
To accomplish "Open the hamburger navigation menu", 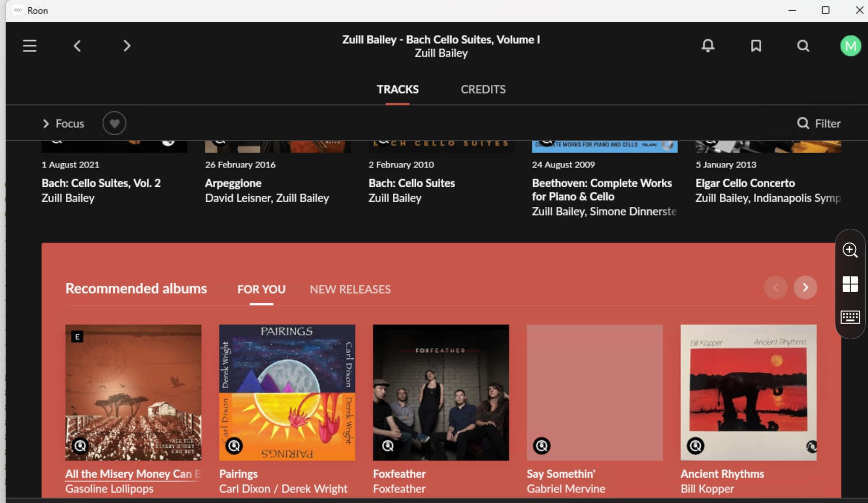I will click(30, 46).
